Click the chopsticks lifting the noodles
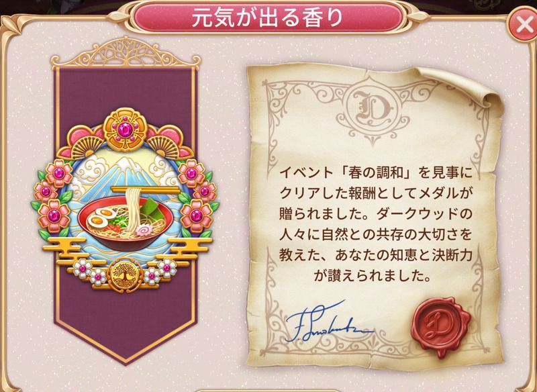Image resolution: width=537 pixels, height=392 pixels. click(145, 190)
